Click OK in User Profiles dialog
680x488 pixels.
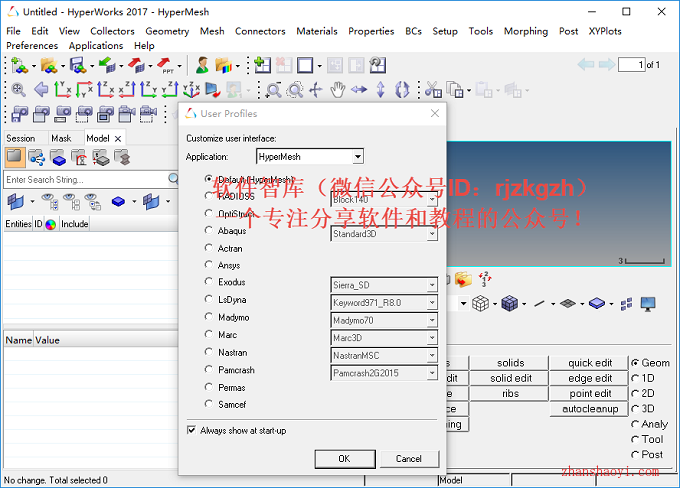(x=345, y=459)
